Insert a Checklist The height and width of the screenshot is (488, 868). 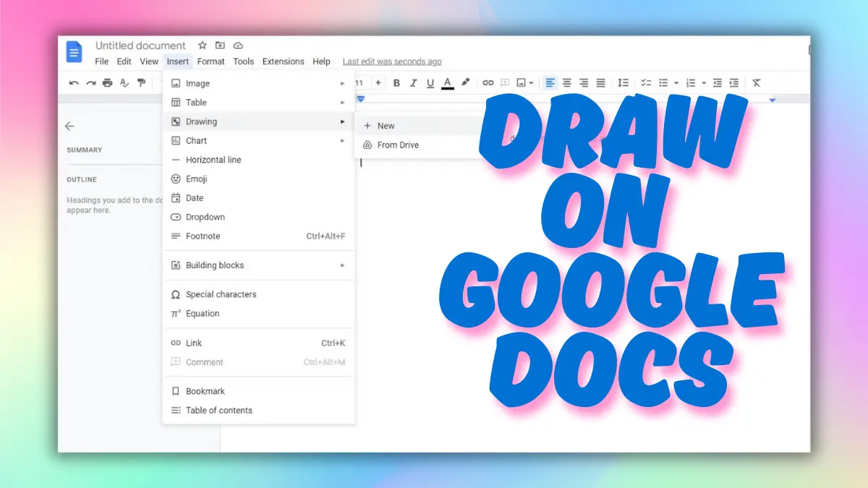pyautogui.click(x=647, y=83)
